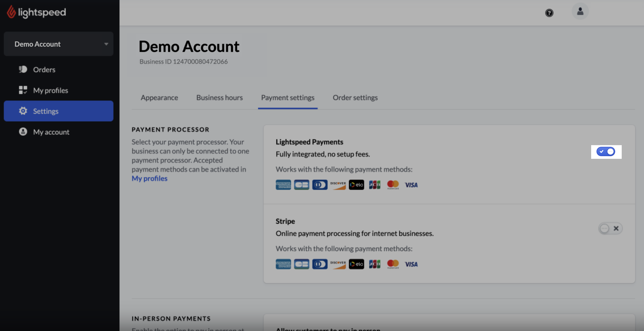Viewport: 644px width, 331px height.
Task: Open the help question mark icon
Action: pos(549,13)
